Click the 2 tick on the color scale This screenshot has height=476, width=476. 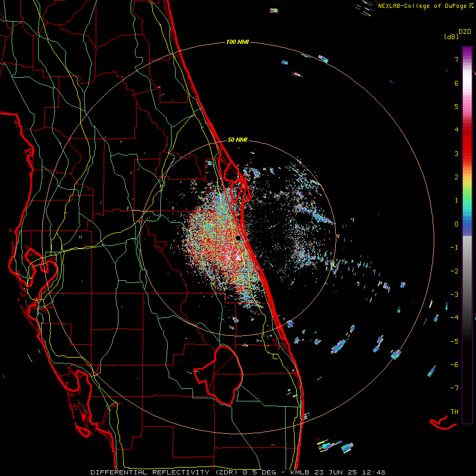(456, 177)
